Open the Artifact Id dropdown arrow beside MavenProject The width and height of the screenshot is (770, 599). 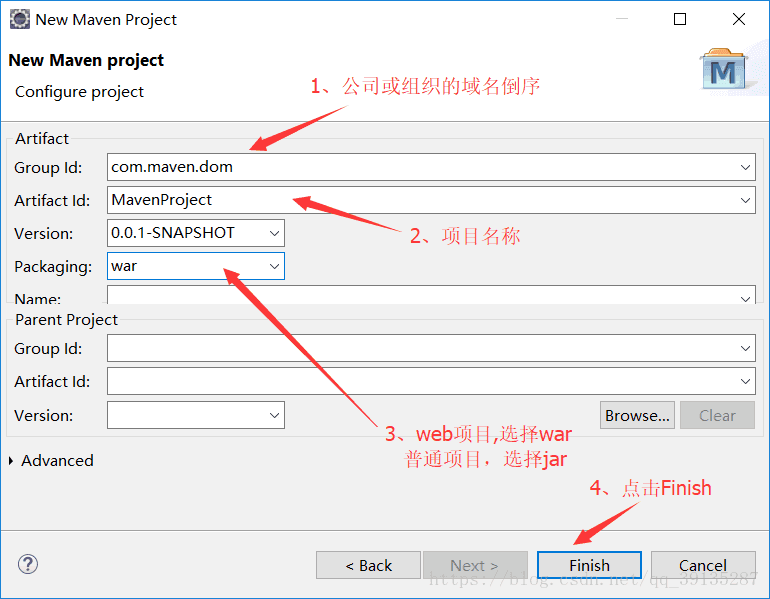pos(745,200)
